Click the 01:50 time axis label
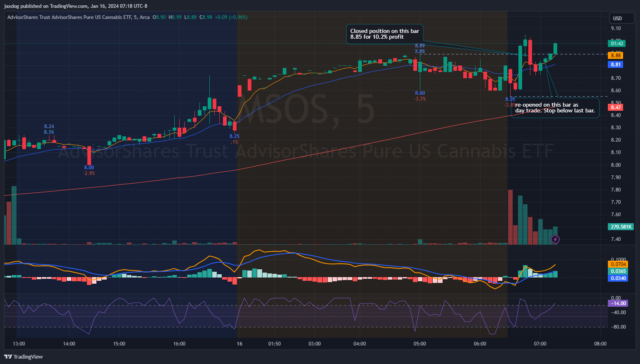This screenshot has height=364, width=640. point(274,344)
